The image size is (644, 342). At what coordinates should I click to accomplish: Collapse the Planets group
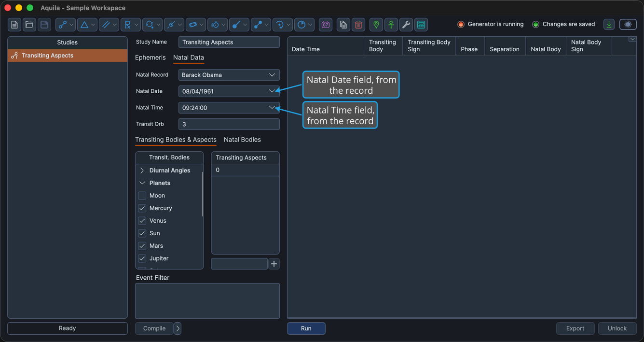(x=142, y=183)
